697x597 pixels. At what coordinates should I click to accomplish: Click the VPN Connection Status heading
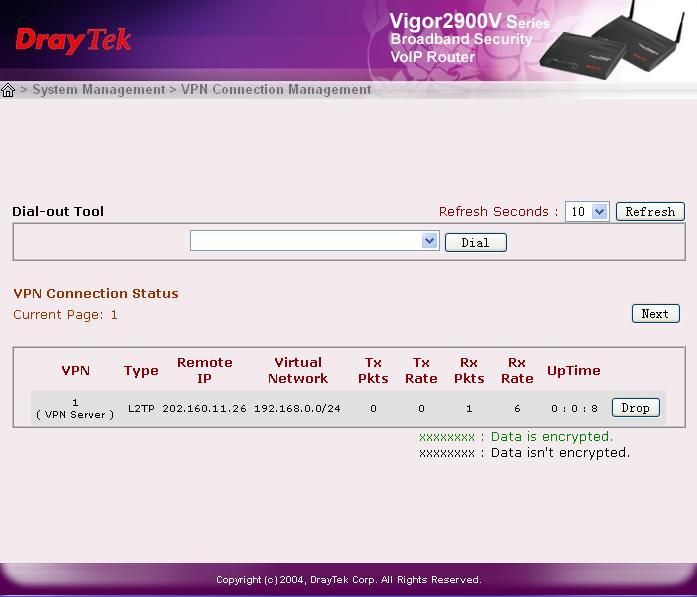[x=96, y=293]
